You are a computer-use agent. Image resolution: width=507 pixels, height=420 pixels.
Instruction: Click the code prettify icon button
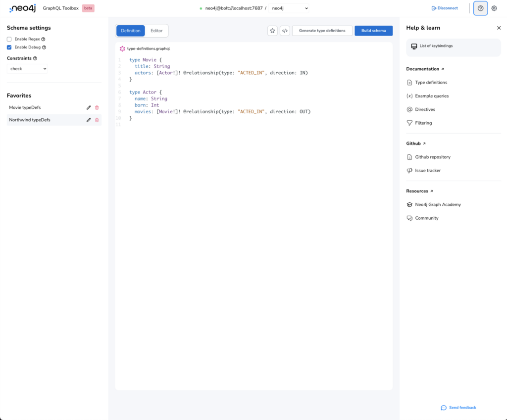click(x=285, y=31)
